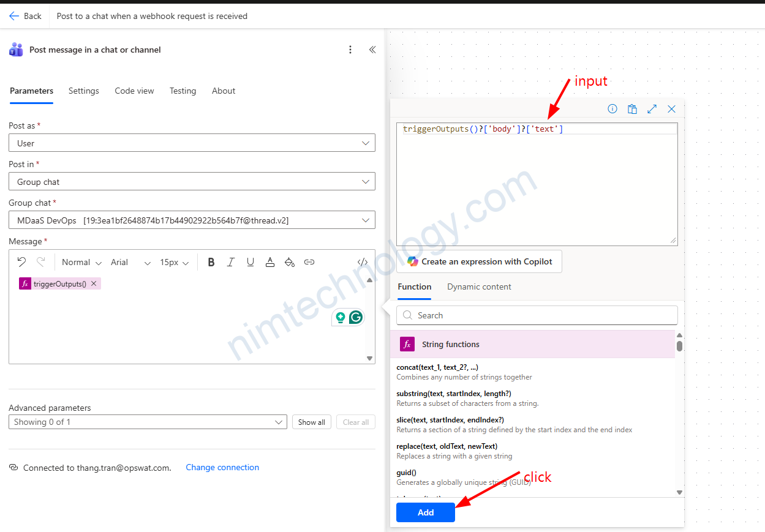This screenshot has height=532, width=765.
Task: Insert a link using the link icon
Action: [309, 262]
